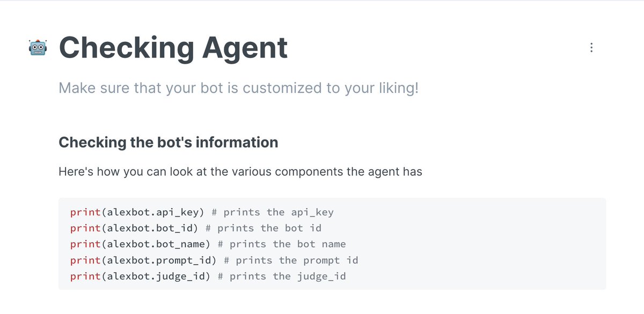The image size is (644, 314).
Task: Select the "Checking the bot's information" heading
Action: (168, 142)
